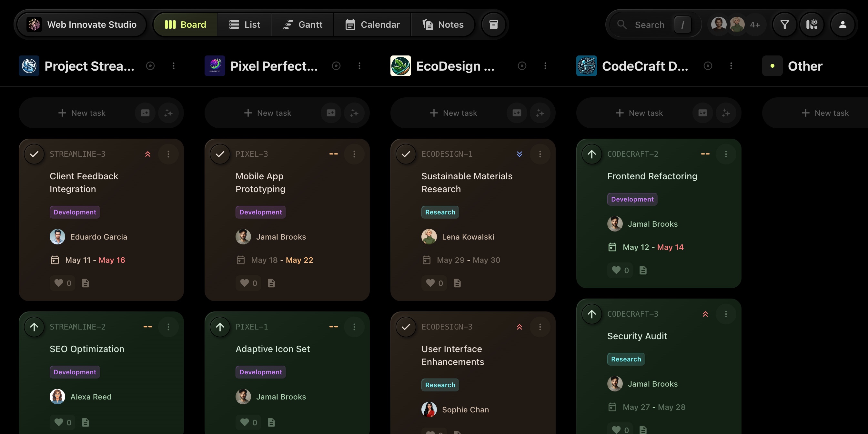Click the Search input field
Viewport: 868px width, 434px height.
click(650, 25)
